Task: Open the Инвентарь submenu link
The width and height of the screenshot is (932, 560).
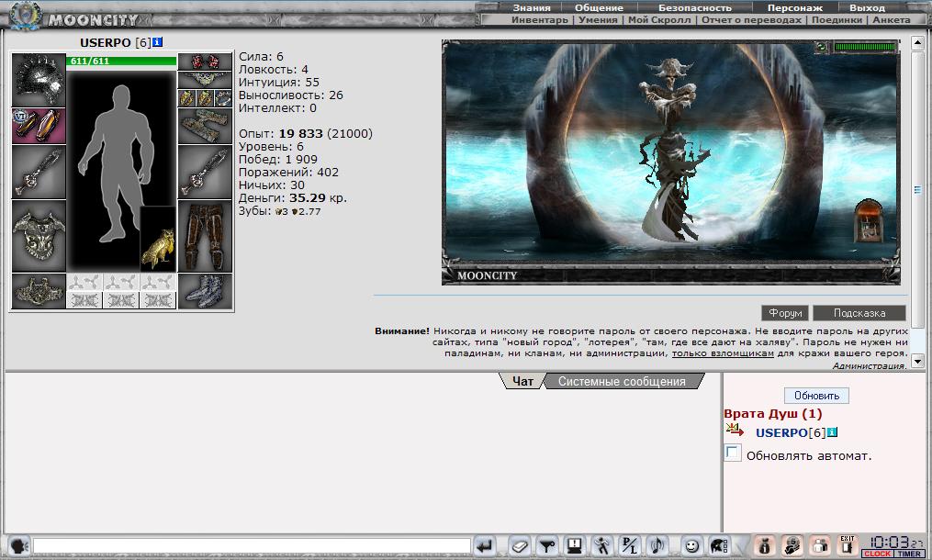Action: point(540,19)
